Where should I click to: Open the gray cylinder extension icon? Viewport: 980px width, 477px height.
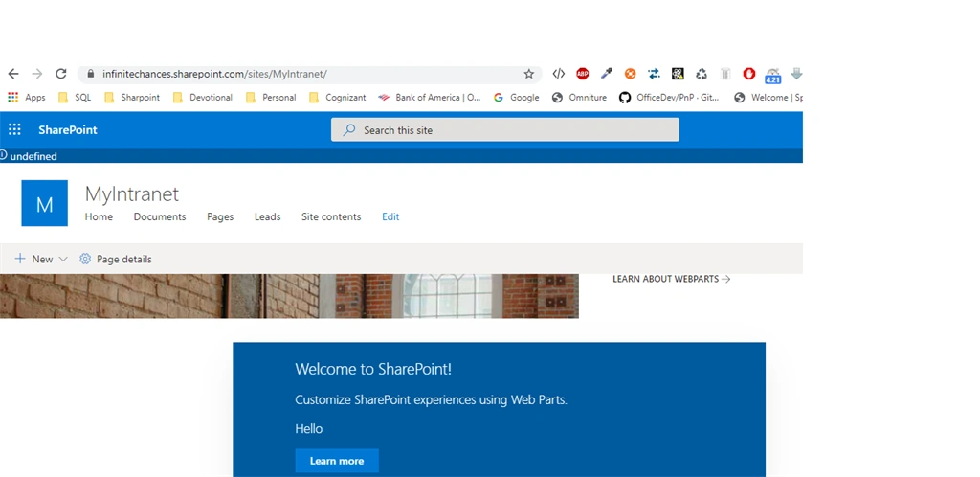pos(725,74)
